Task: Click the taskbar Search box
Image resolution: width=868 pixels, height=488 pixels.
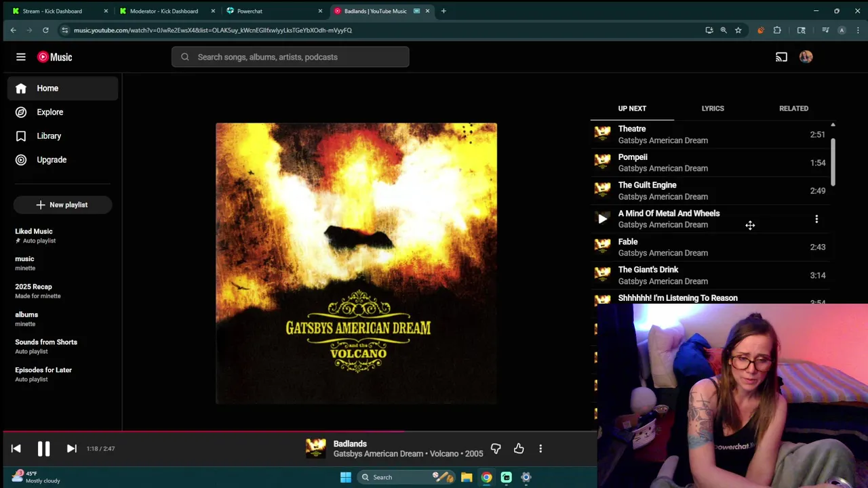Action: 405,477
